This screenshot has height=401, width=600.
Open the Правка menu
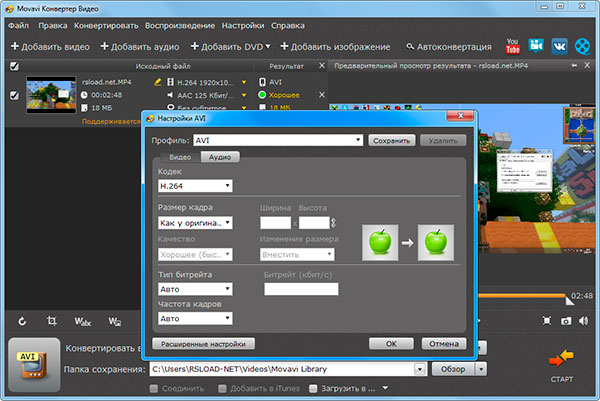[53, 26]
